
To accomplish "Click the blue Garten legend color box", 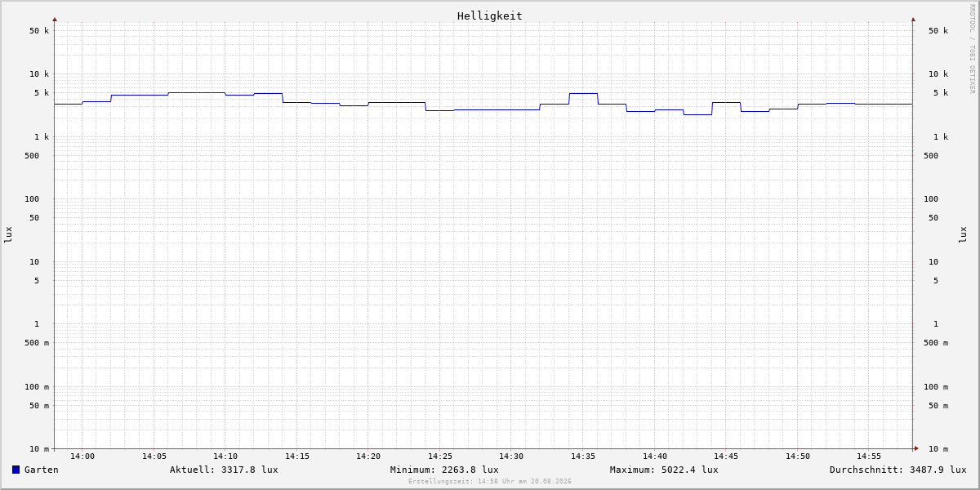I will (16, 470).
